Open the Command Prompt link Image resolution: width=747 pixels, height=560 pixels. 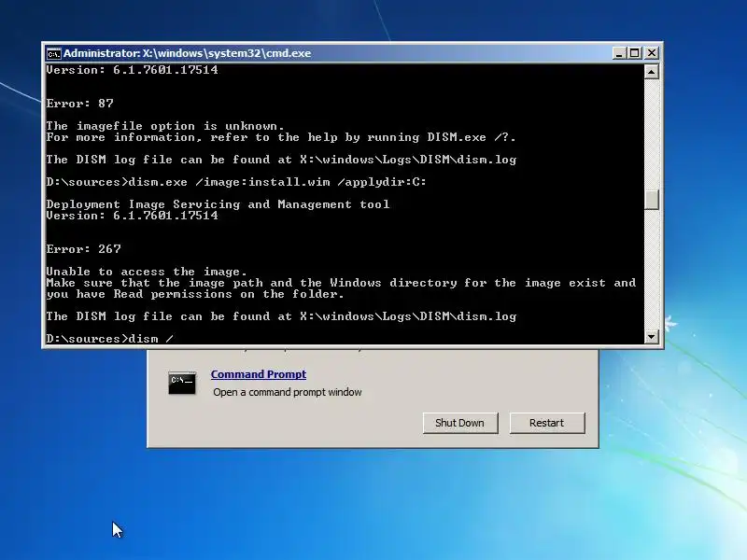pos(259,374)
